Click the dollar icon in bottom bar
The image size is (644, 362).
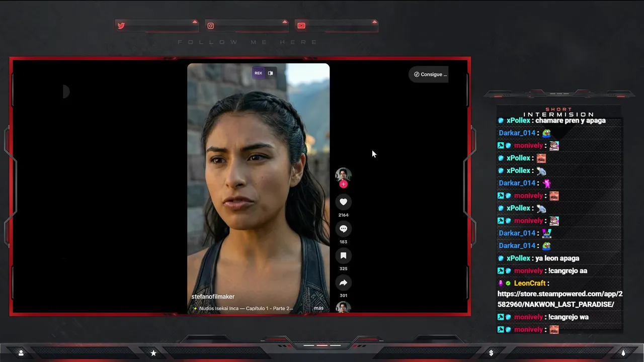click(x=491, y=353)
